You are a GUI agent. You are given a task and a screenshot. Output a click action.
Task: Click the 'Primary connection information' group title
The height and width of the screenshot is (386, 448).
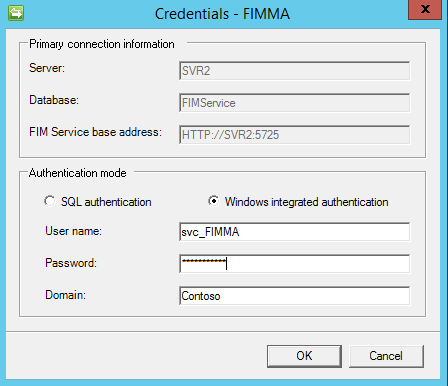click(x=102, y=44)
